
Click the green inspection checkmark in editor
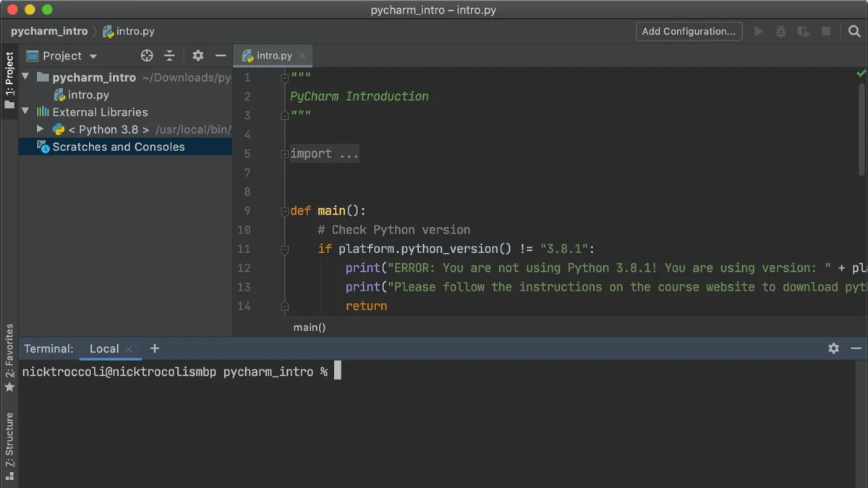861,73
